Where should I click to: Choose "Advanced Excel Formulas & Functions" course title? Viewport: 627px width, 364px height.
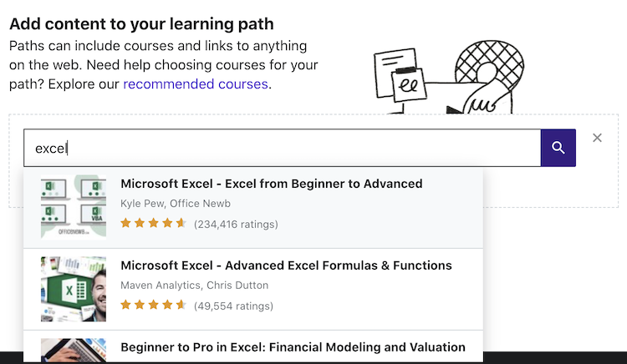(x=286, y=265)
